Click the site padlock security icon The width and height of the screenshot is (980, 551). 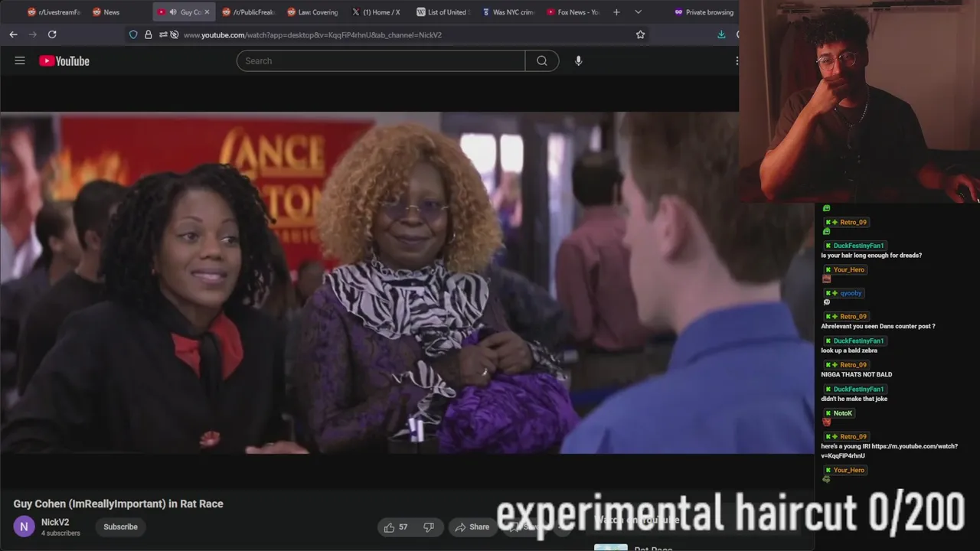[148, 34]
